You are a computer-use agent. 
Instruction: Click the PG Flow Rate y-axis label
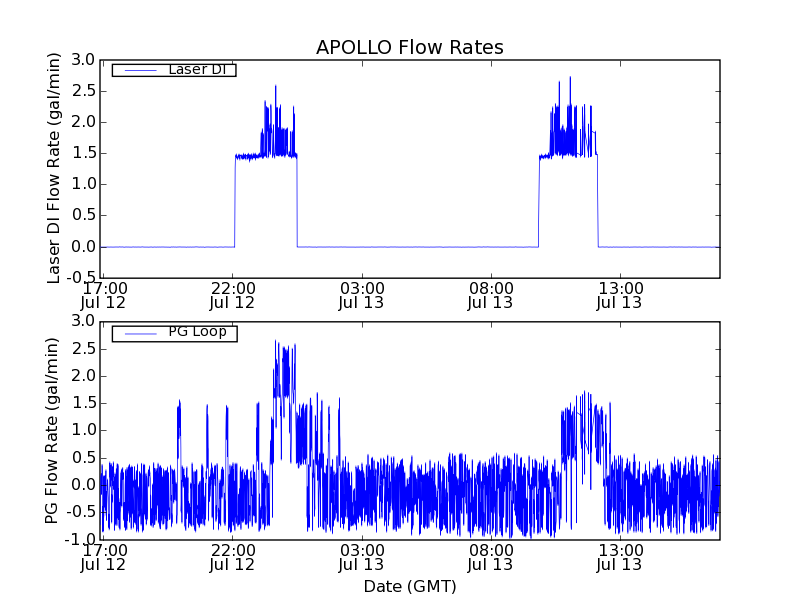pyautogui.click(x=52, y=431)
